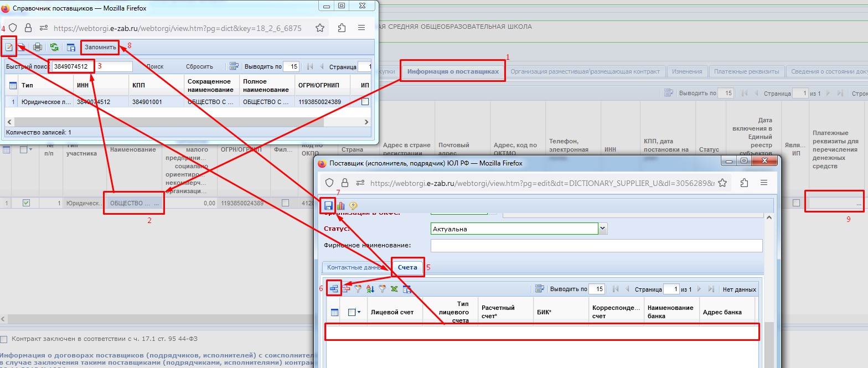Click the Сбросить button in supplier directory
868x368 pixels.
pos(199,66)
